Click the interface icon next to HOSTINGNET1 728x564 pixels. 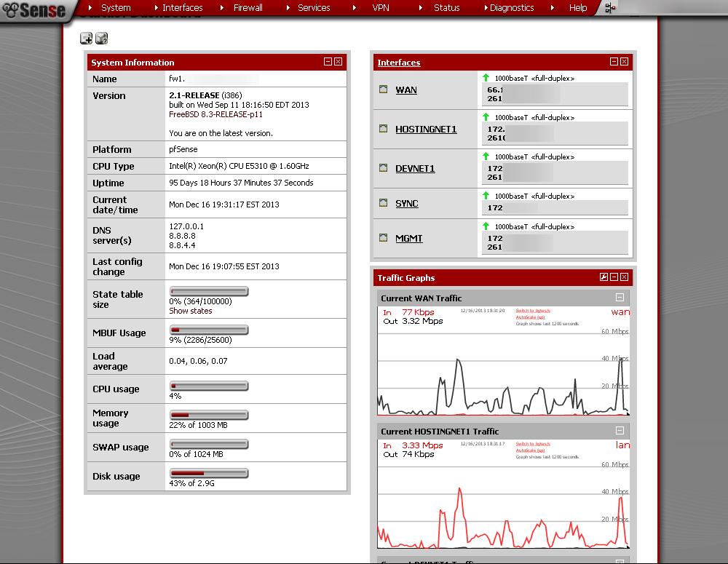[x=383, y=129]
